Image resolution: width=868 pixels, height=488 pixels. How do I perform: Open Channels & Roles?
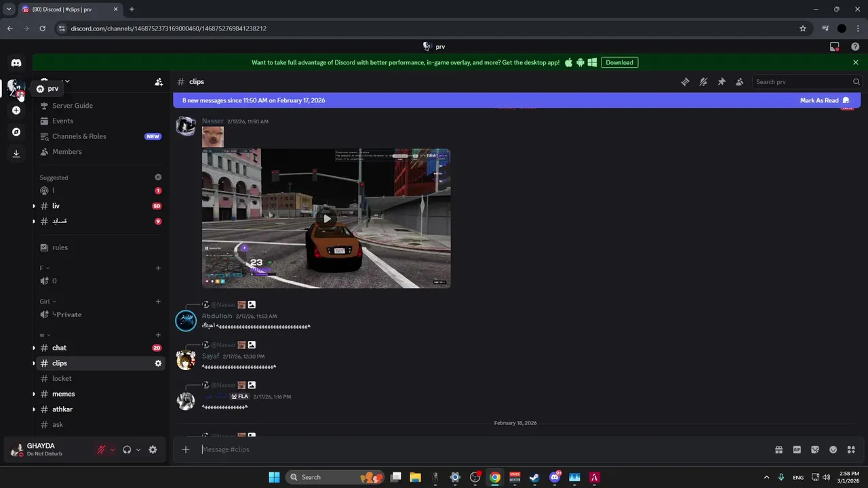pyautogui.click(x=100, y=136)
